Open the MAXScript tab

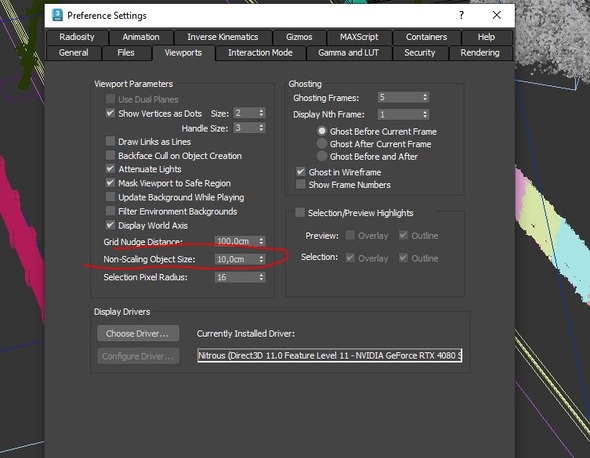(x=359, y=37)
